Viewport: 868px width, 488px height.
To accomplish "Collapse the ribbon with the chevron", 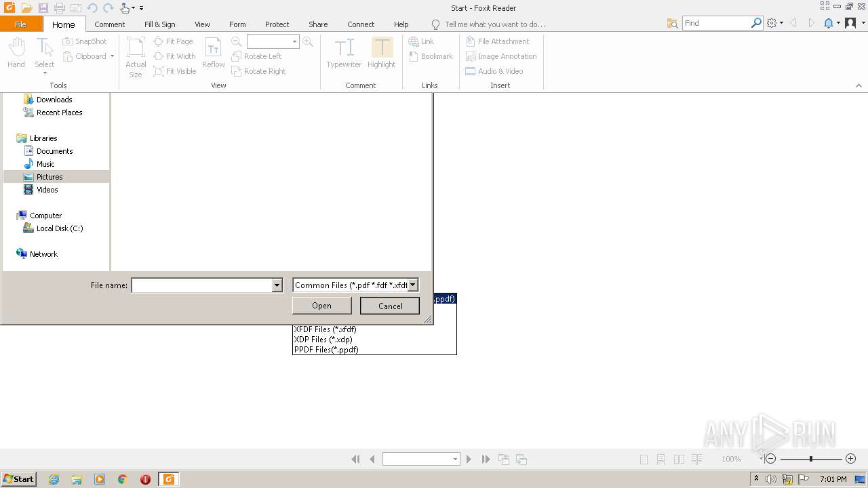I will 859,85.
